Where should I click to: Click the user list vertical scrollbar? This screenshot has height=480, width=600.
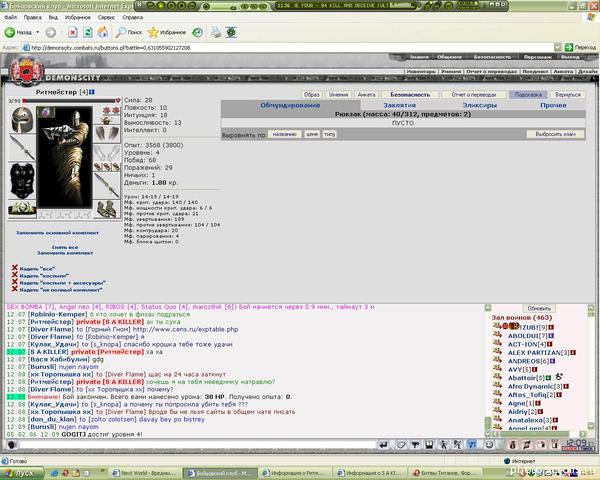tap(590, 367)
